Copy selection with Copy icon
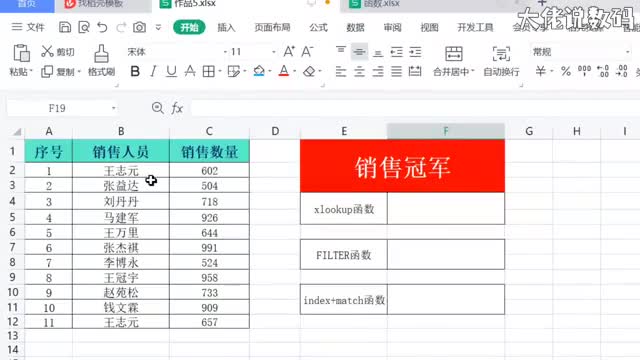Image resolution: width=640 pixels, height=360 pixels. click(x=47, y=71)
